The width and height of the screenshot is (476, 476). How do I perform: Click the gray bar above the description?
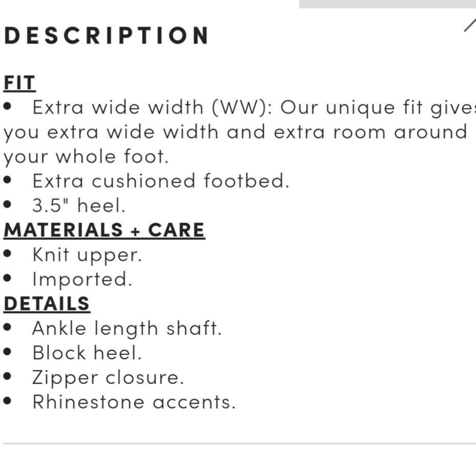(387, 4)
